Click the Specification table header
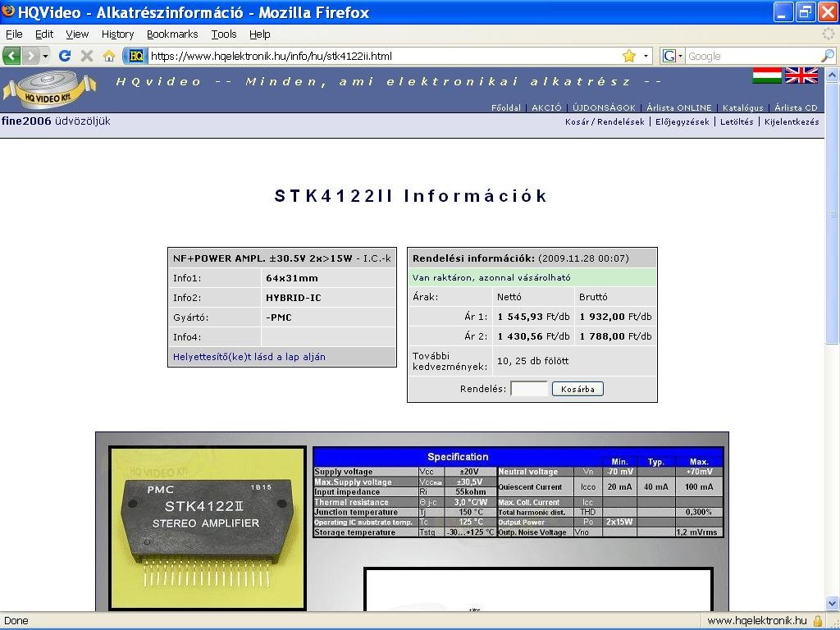 point(458,457)
